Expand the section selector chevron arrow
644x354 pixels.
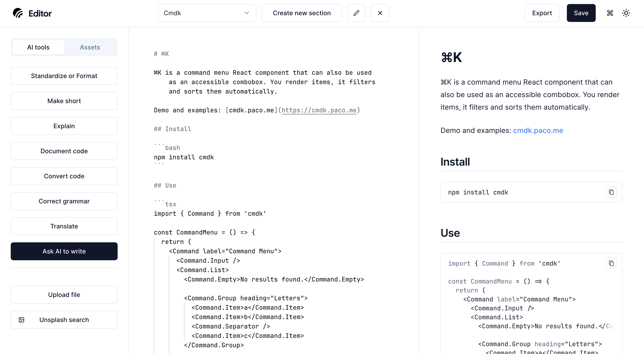coord(247,13)
